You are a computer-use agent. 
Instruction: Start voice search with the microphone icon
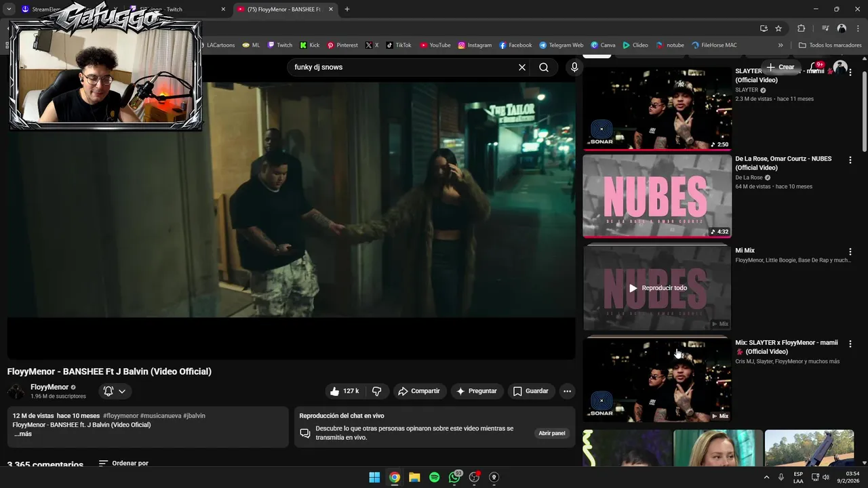point(574,67)
